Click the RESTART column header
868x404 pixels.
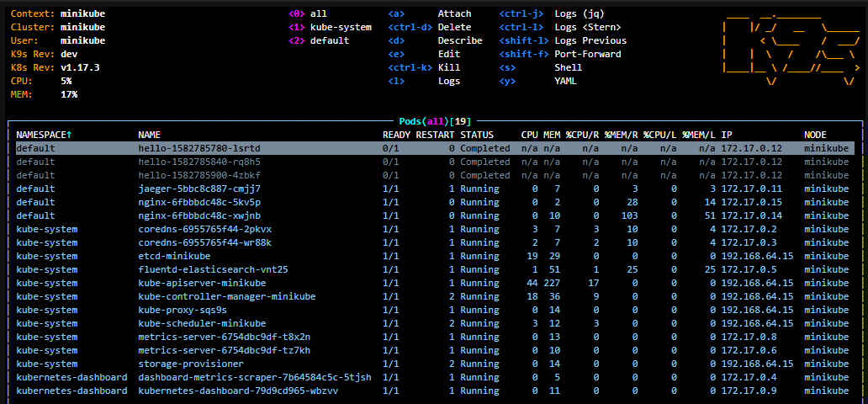[x=435, y=135]
